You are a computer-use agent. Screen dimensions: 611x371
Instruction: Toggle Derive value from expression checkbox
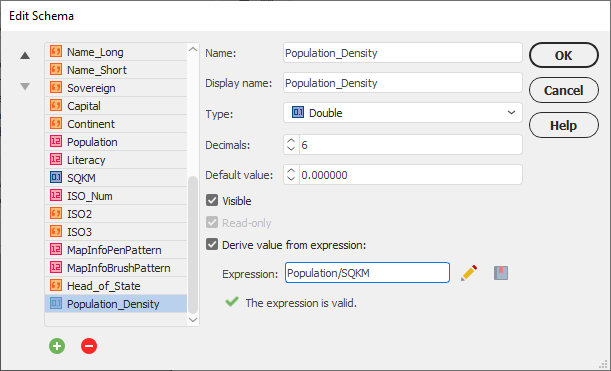[212, 245]
